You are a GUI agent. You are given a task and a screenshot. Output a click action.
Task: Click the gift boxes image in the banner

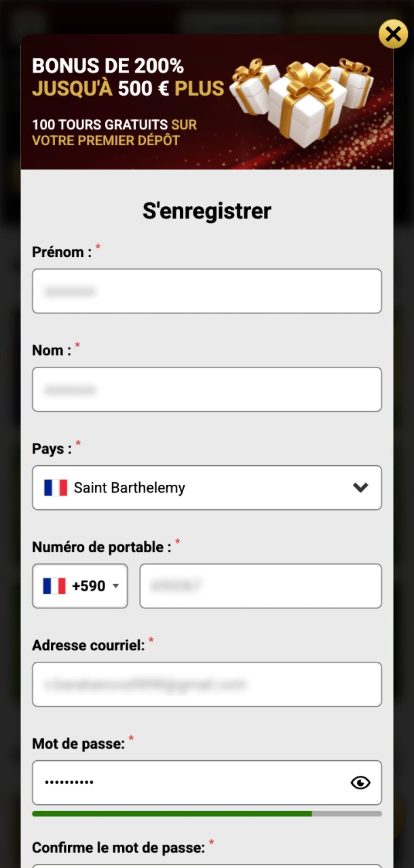pos(305,102)
